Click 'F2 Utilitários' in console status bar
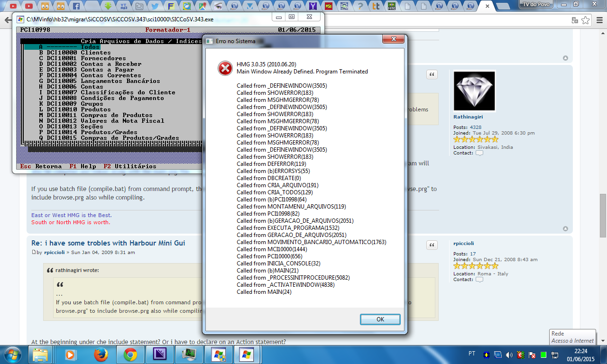 130,166
